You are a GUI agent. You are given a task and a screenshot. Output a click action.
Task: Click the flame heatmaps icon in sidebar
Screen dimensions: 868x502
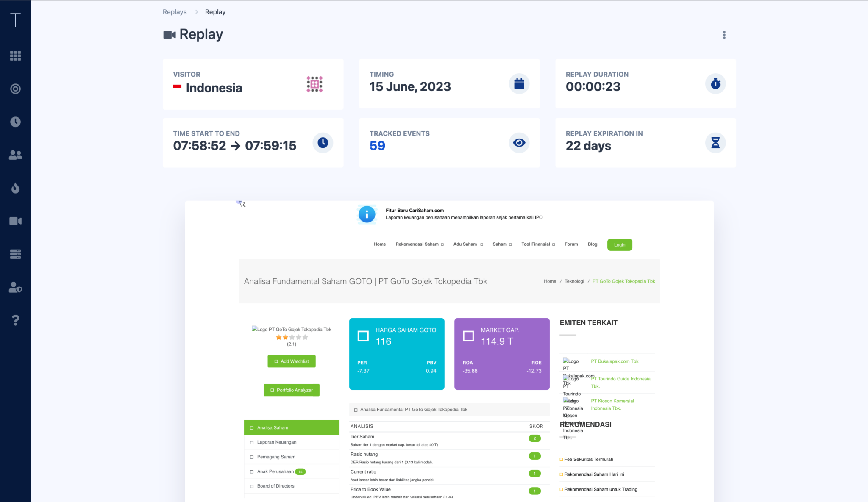(15, 188)
